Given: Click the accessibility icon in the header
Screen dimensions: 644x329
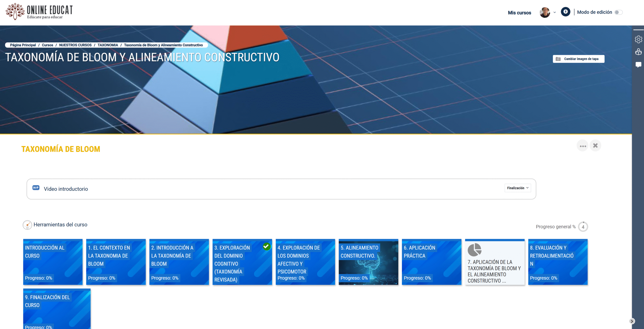Looking at the screenshot, I should [566, 12].
